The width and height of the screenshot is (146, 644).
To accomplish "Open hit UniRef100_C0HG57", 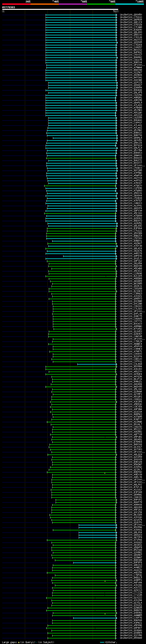I will [x=131, y=48].
